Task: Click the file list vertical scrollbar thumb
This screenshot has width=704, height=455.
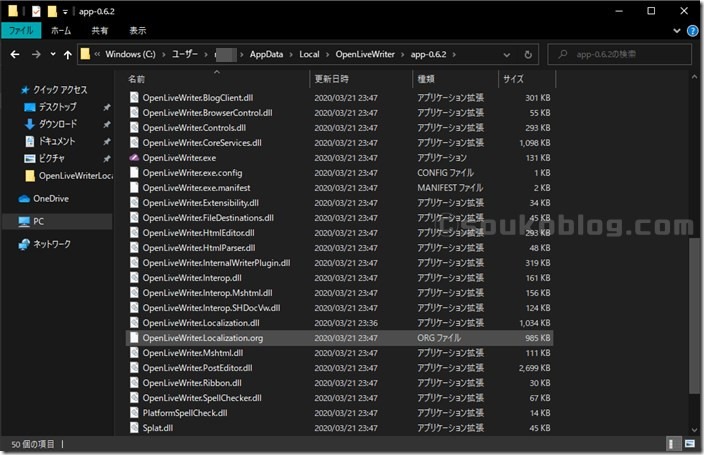Action: coord(694,317)
